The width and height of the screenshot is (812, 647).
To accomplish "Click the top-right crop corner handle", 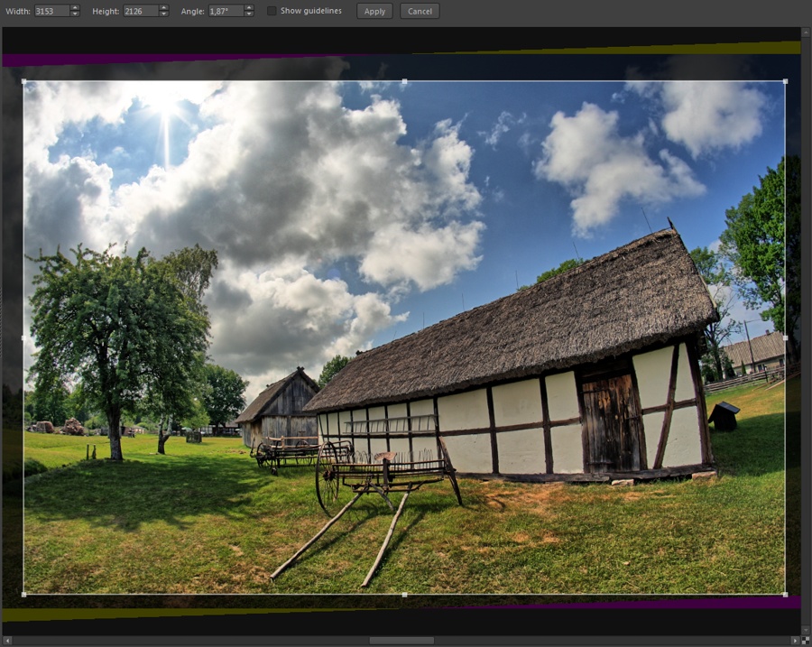I will [786, 81].
